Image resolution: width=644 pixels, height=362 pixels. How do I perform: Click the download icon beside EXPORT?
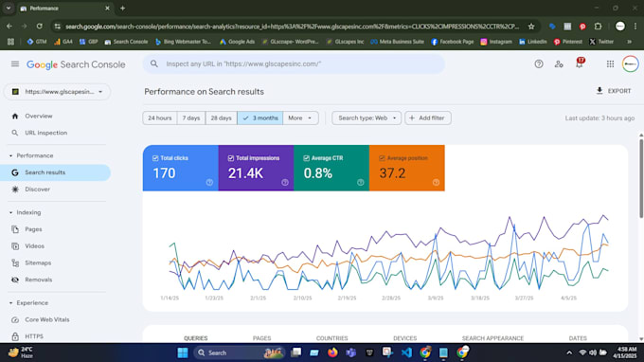click(599, 91)
